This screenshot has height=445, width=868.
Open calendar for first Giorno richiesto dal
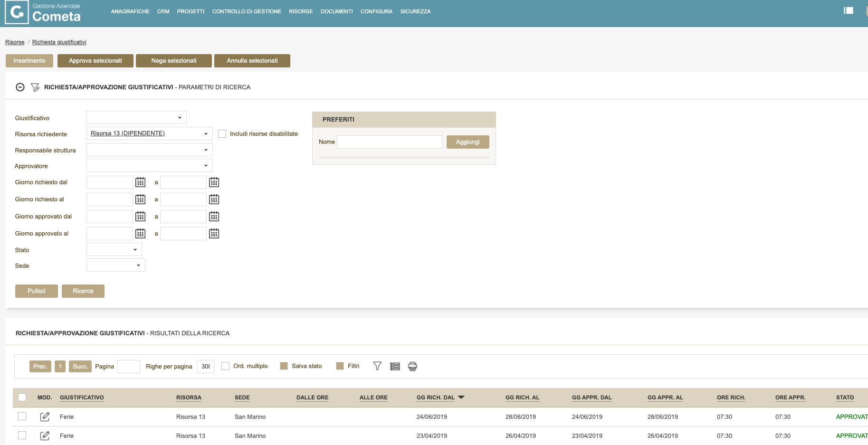point(140,182)
